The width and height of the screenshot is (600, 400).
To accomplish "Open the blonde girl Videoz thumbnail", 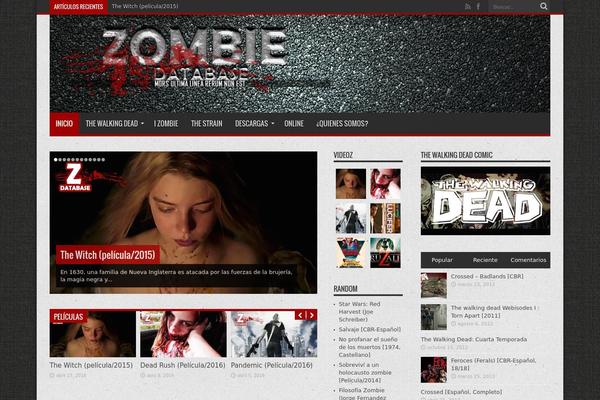I will [351, 184].
